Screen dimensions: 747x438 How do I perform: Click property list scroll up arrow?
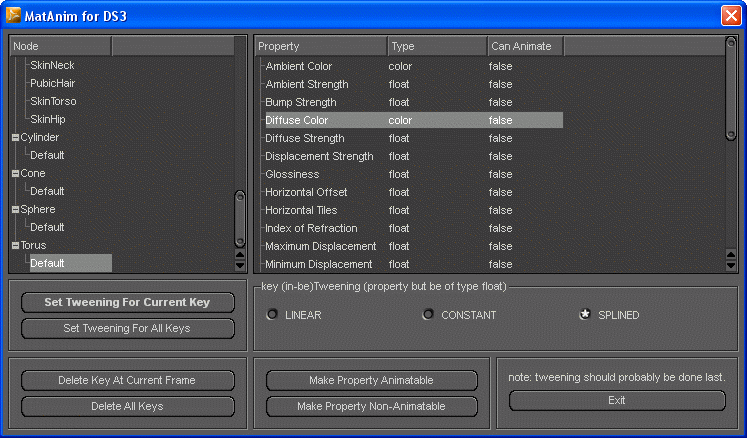pyautogui.click(x=731, y=255)
